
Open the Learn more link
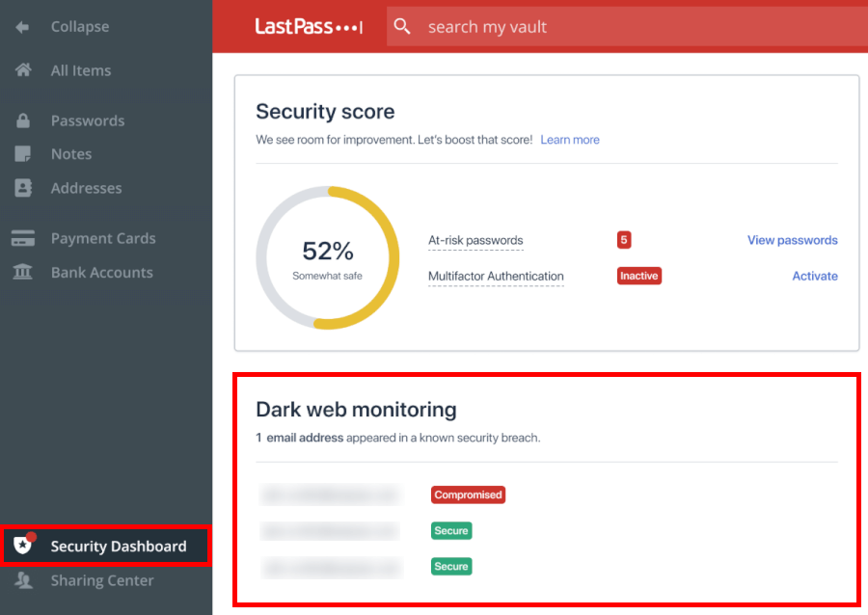[569, 139]
